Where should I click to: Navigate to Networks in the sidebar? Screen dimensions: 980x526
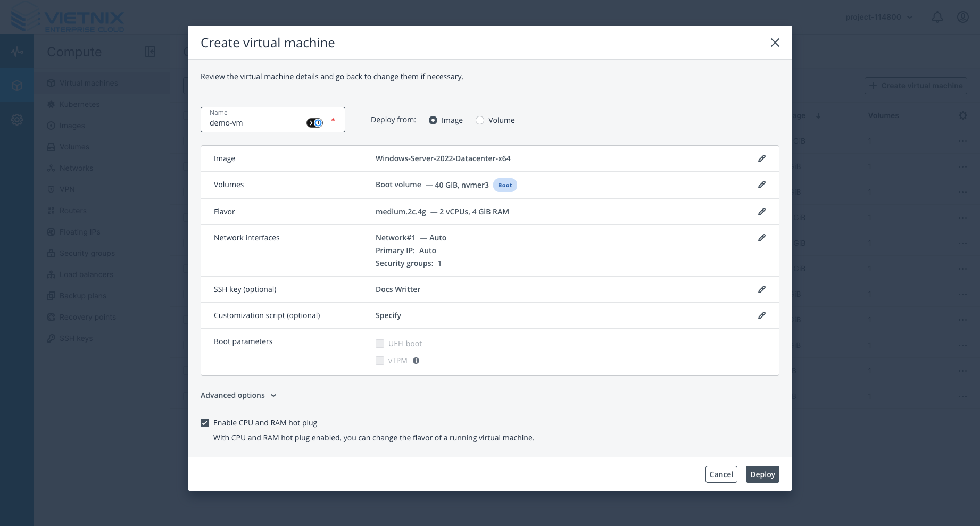[x=102, y=168]
